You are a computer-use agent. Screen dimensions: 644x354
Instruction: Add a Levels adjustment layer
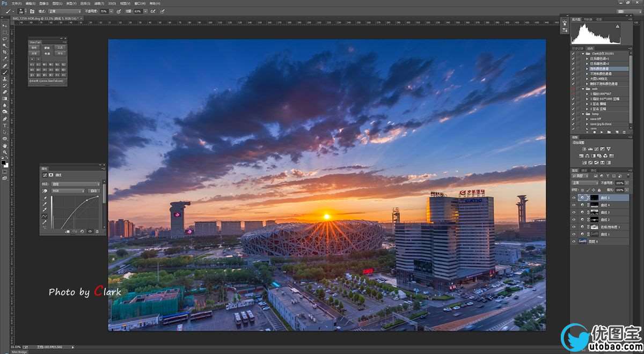tap(590, 149)
